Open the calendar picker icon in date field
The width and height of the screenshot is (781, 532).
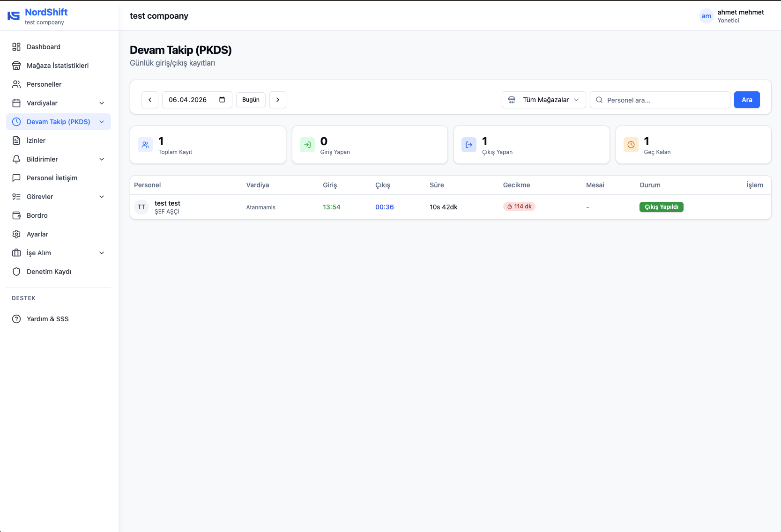click(222, 100)
